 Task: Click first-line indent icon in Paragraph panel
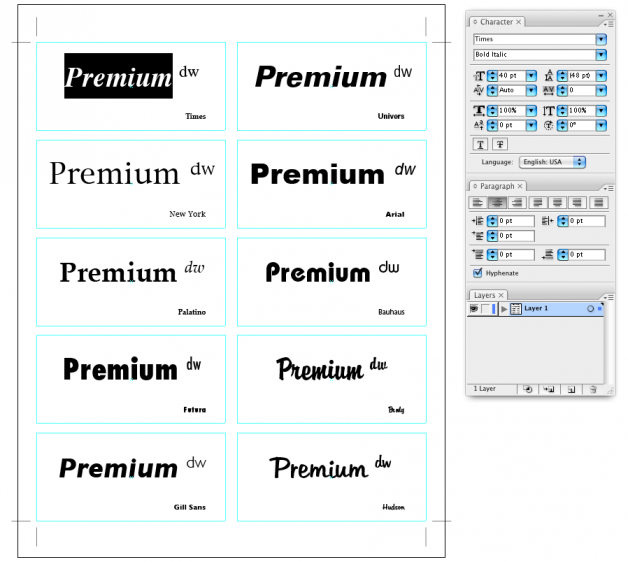(x=478, y=236)
